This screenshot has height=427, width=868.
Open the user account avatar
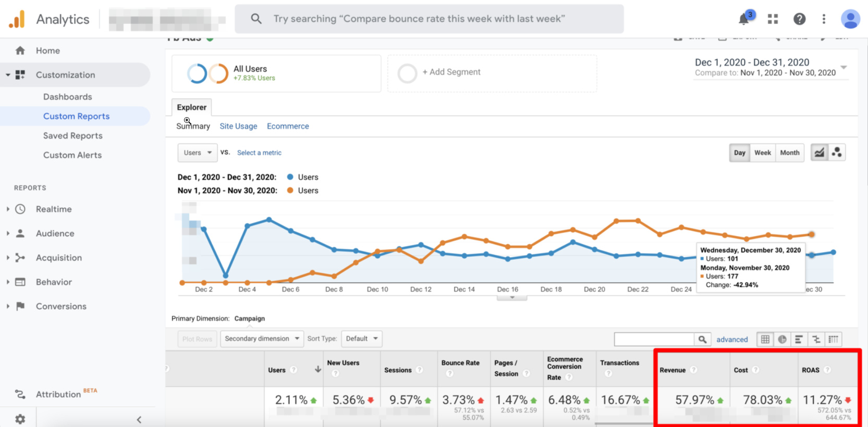[x=850, y=19]
